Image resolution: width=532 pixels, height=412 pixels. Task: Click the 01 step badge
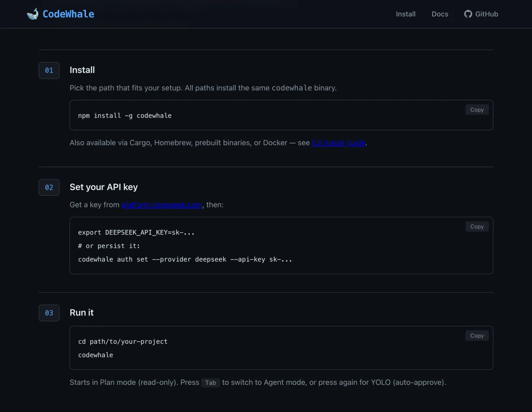point(49,70)
